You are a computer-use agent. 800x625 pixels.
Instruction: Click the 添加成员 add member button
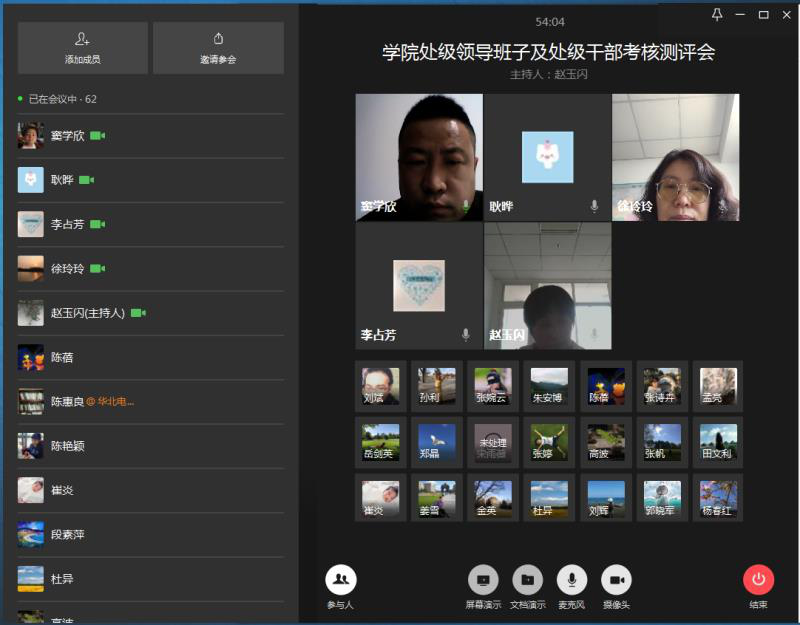pyautogui.click(x=82, y=47)
